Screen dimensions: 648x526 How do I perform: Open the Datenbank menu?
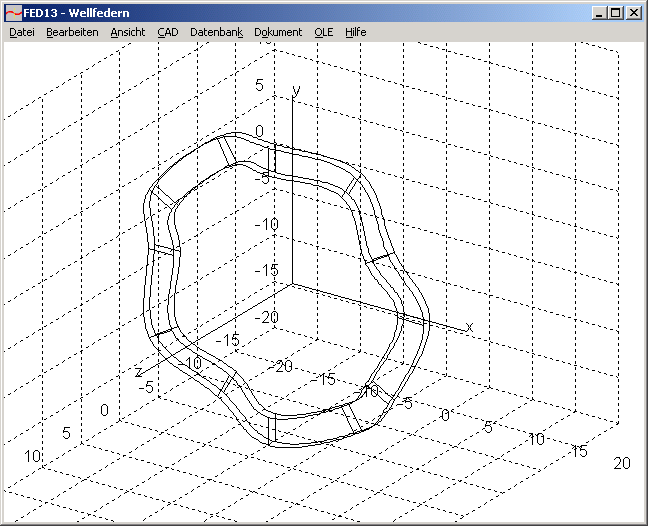216,32
